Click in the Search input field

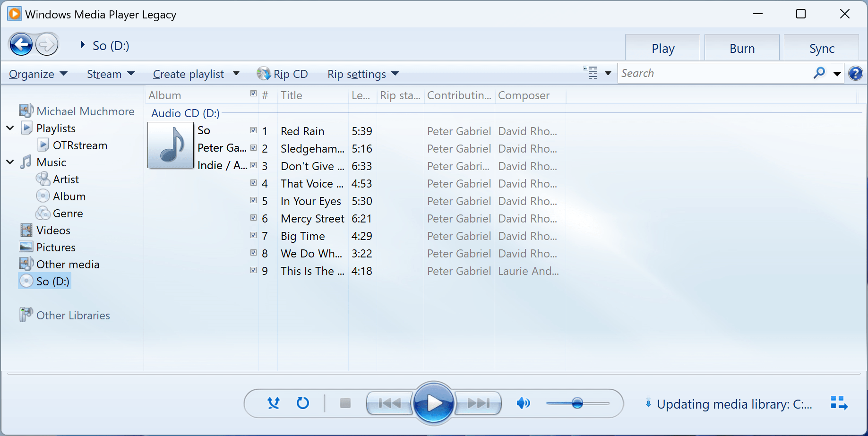click(714, 73)
